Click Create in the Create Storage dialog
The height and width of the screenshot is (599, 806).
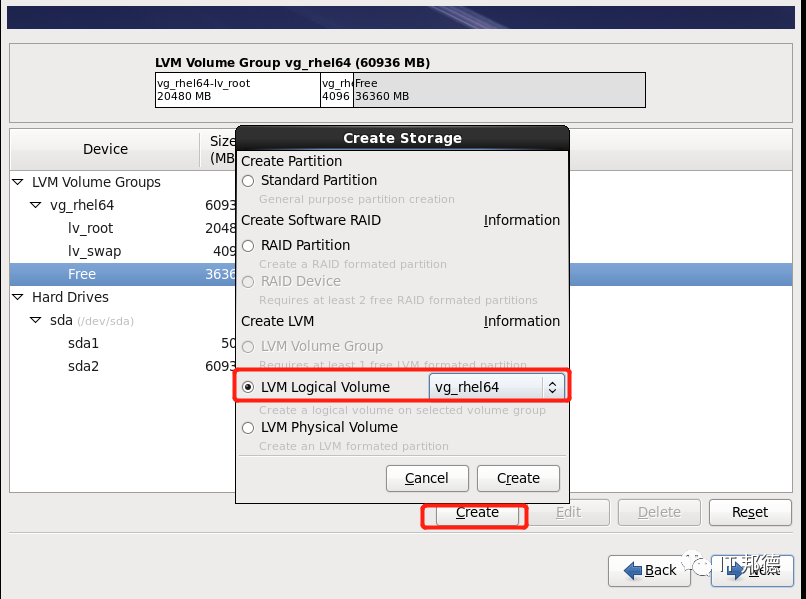[x=518, y=478]
